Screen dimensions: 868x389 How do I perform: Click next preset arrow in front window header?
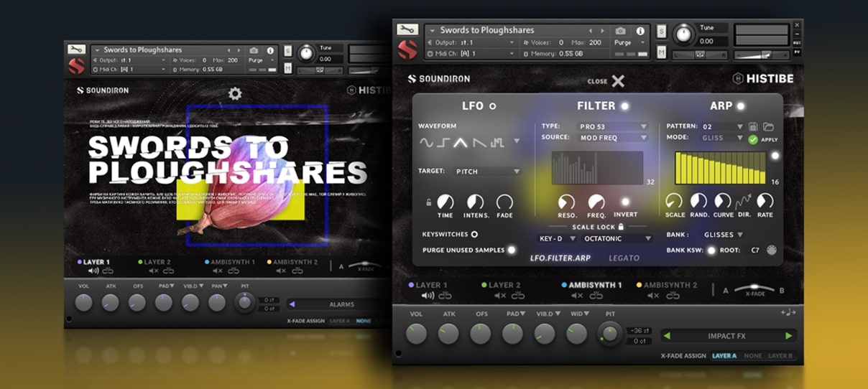coord(602,31)
